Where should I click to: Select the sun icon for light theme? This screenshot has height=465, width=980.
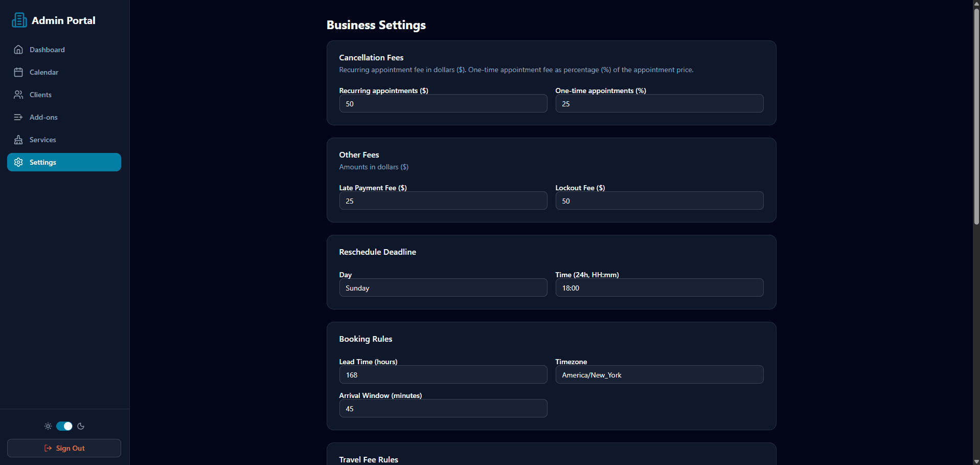[x=48, y=426]
